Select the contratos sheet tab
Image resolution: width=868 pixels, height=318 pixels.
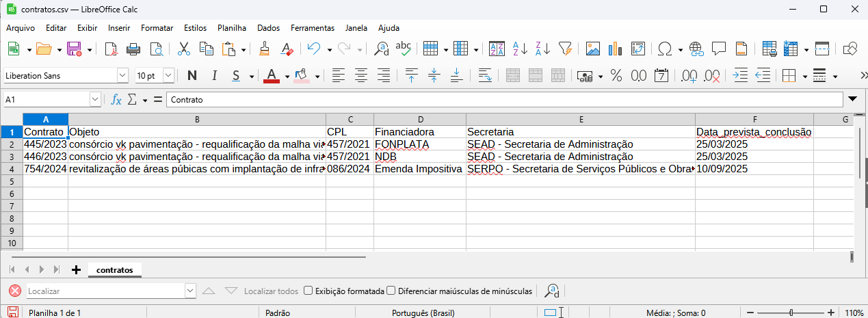[x=114, y=269]
